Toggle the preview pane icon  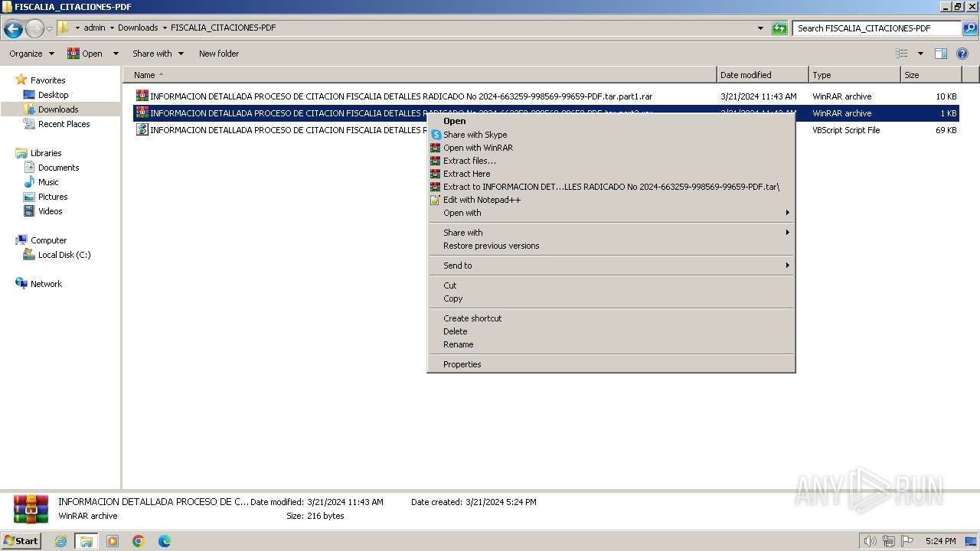941,54
